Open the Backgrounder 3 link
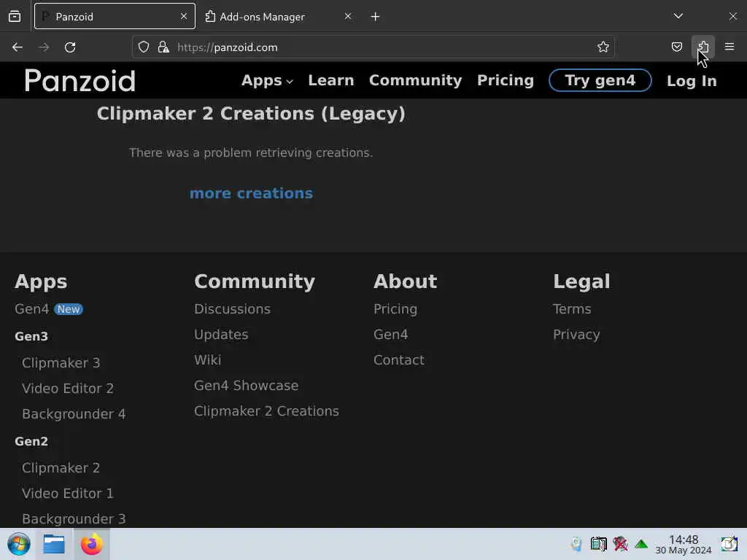 click(74, 519)
